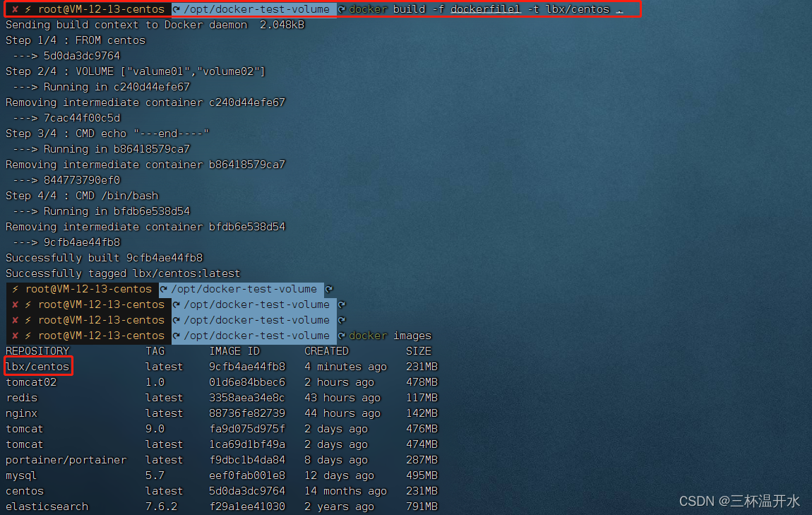The height and width of the screenshot is (515, 812).
Task: Click the '474MB' size value
Action: coord(422,444)
